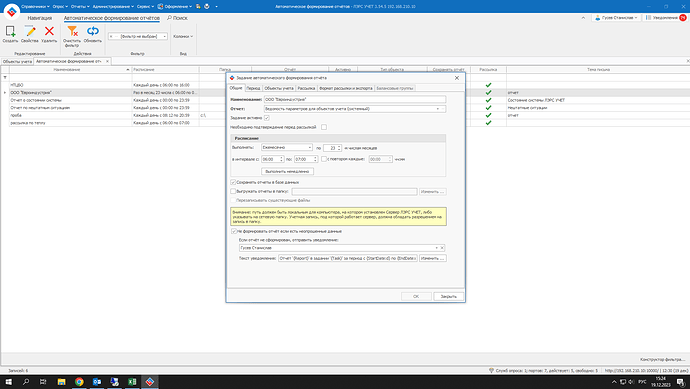This screenshot has width=690, height=389.
Task: Expand the filter selection combo box in the ribbon
Action: tap(165, 37)
